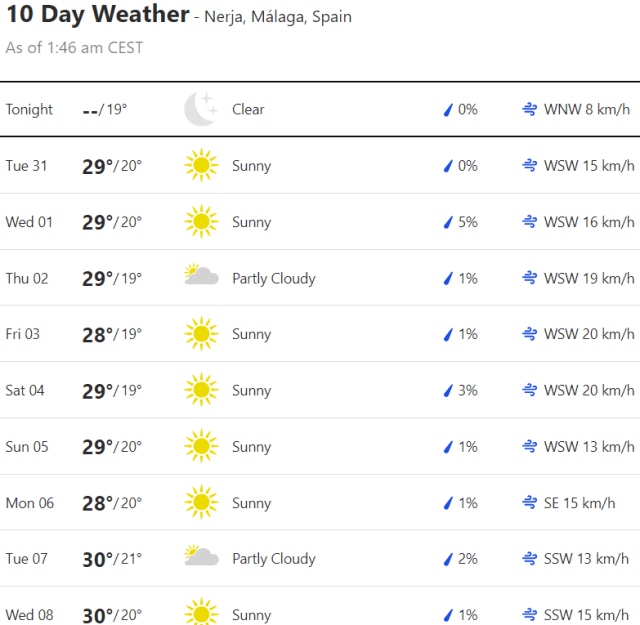Select the 10 Day Weather heading
The image size is (640, 625).
tap(98, 15)
